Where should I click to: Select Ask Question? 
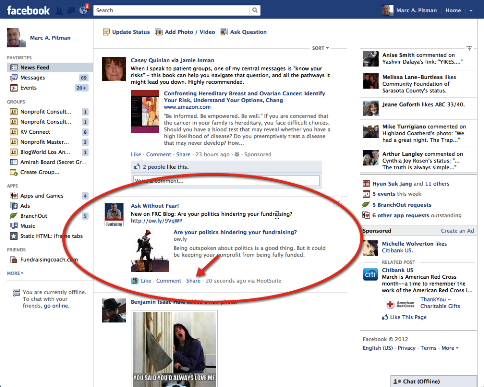click(x=244, y=32)
